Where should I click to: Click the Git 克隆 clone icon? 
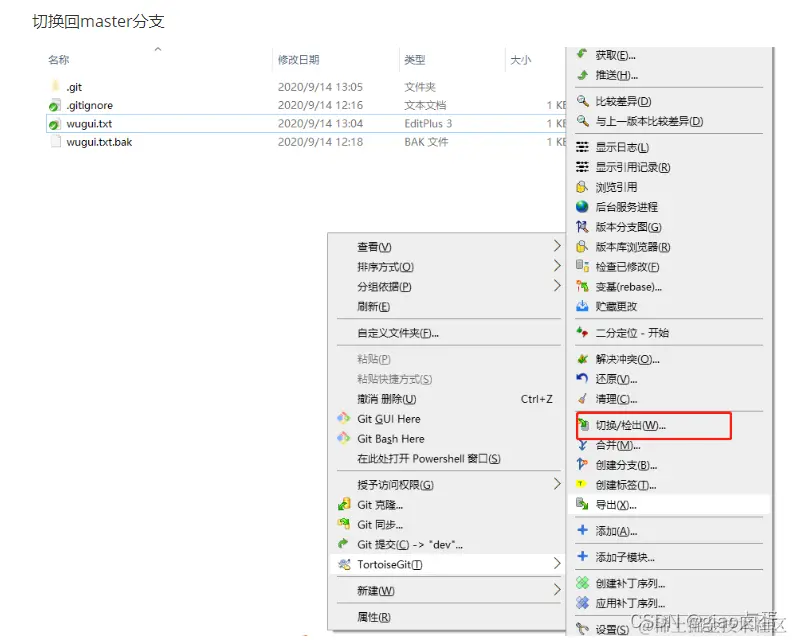click(344, 504)
